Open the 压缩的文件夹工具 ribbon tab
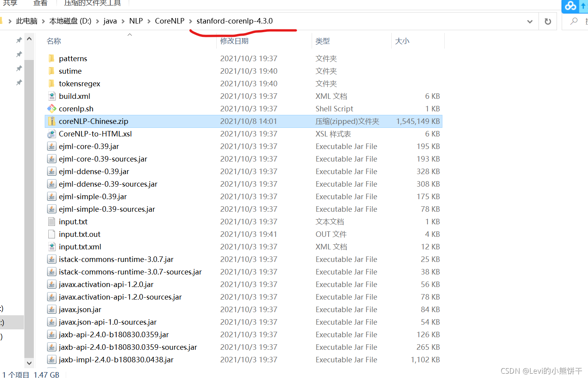The image size is (588, 378). click(x=93, y=3)
